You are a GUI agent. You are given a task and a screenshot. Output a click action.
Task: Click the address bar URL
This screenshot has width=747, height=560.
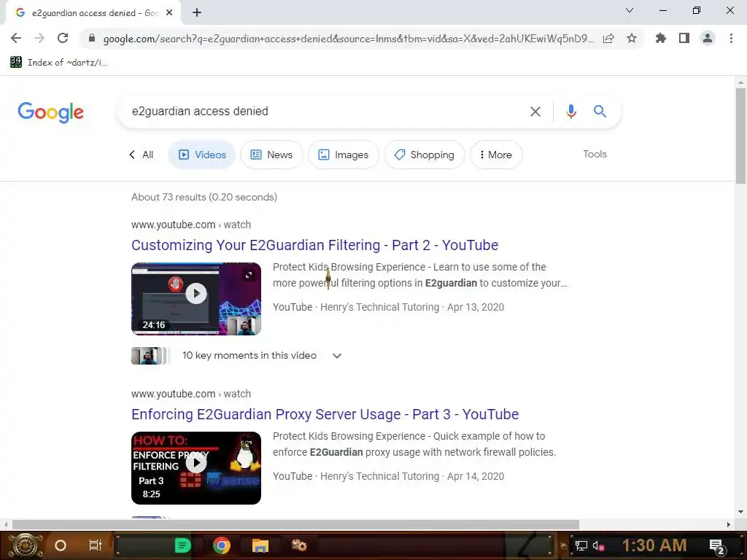pyautogui.click(x=348, y=39)
